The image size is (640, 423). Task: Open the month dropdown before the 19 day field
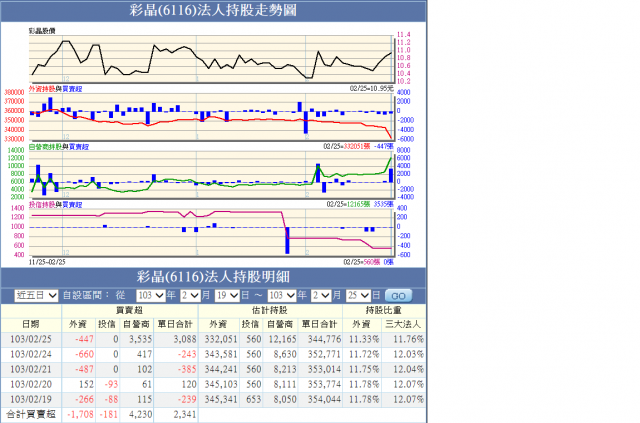[x=190, y=295]
